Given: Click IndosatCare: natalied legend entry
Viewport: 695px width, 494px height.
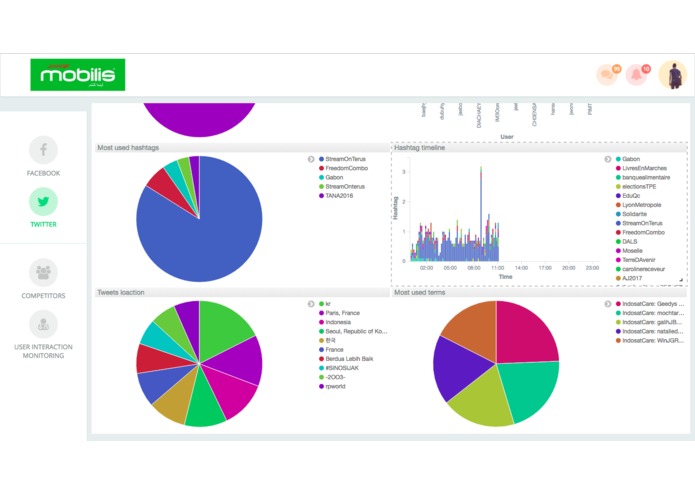Looking at the screenshot, I should click(650, 331).
